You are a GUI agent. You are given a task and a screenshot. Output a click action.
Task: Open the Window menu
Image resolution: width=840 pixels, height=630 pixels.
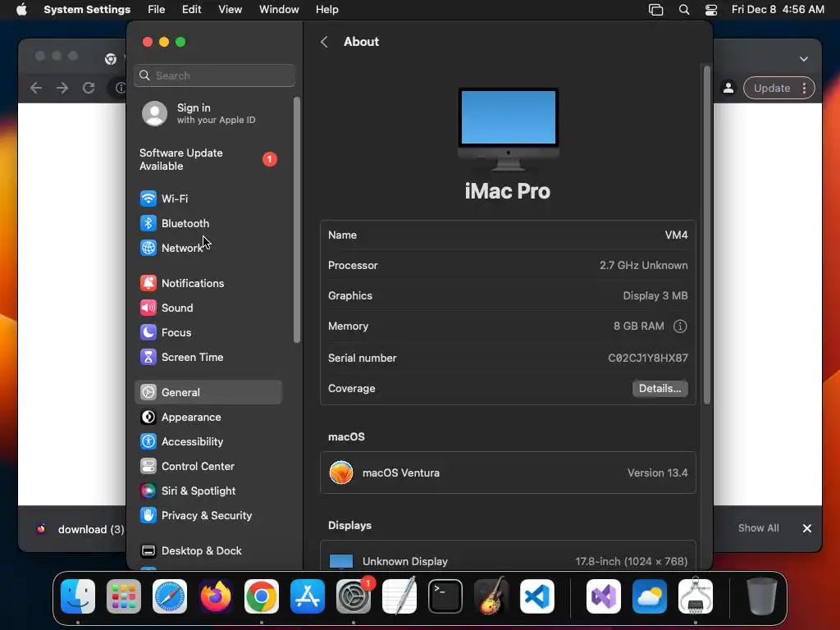pyautogui.click(x=279, y=10)
